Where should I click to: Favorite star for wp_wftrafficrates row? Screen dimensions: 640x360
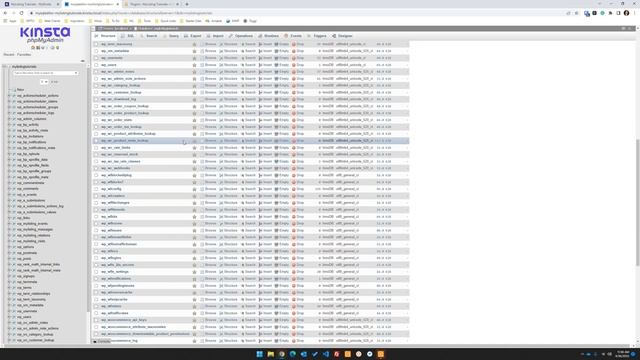[194, 313]
